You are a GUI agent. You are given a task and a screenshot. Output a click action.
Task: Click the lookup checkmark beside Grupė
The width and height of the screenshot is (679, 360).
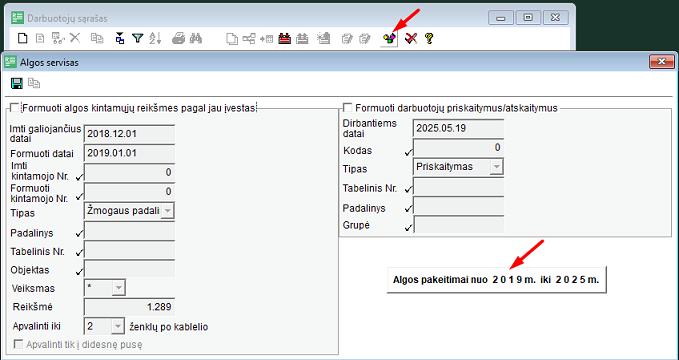pos(408,227)
